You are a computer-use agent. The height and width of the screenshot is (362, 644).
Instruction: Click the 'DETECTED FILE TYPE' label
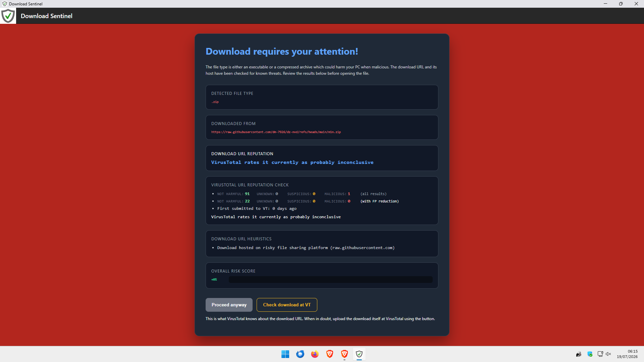(232, 94)
